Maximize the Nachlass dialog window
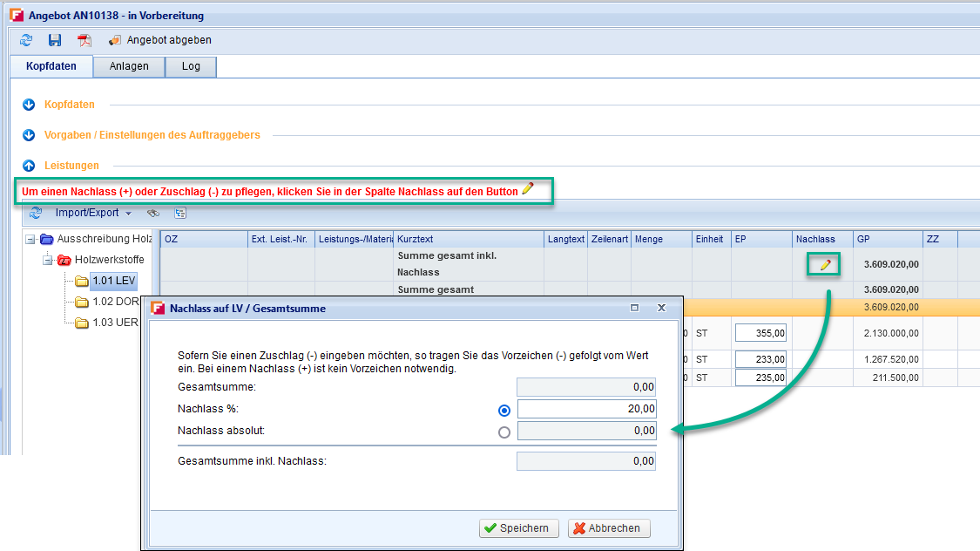The image size is (980, 551). click(634, 308)
